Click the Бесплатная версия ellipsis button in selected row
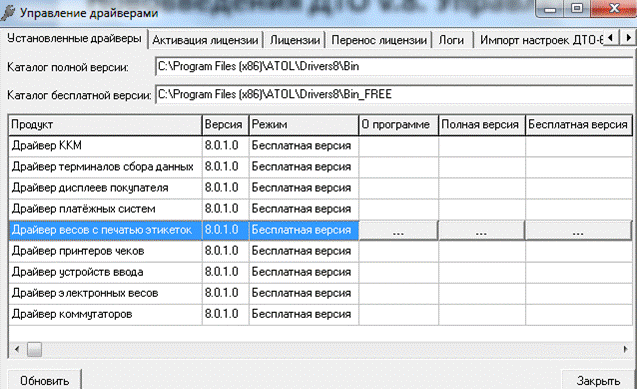 (x=578, y=231)
